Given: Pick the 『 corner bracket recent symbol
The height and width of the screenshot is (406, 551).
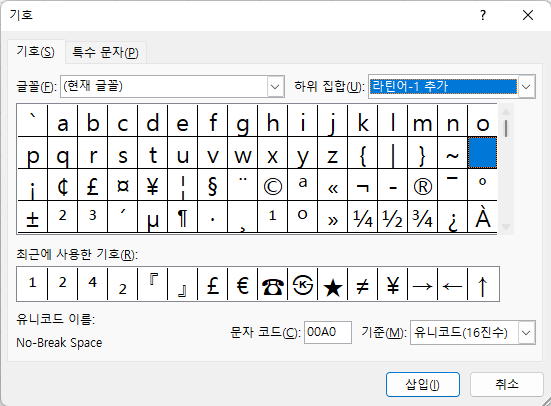Looking at the screenshot, I should tap(153, 284).
